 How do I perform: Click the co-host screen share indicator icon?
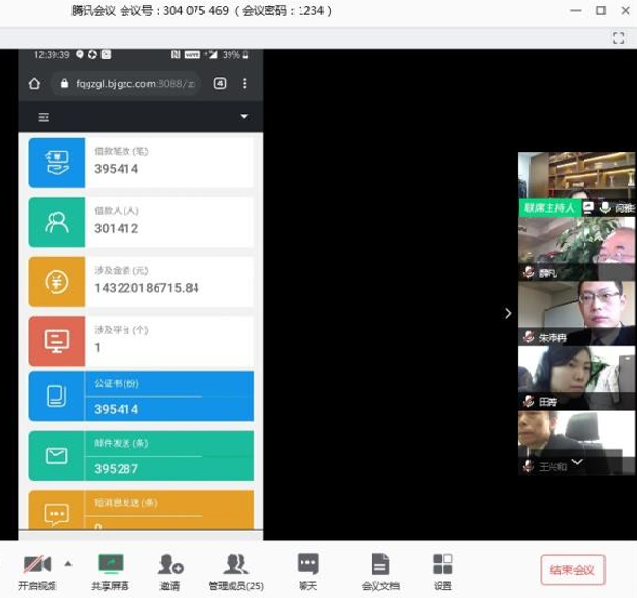589,208
